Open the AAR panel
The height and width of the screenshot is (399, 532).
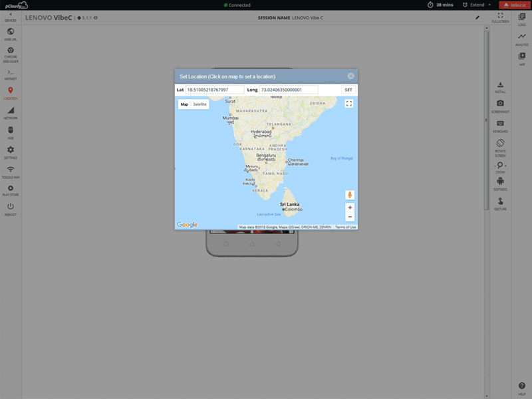point(522,59)
